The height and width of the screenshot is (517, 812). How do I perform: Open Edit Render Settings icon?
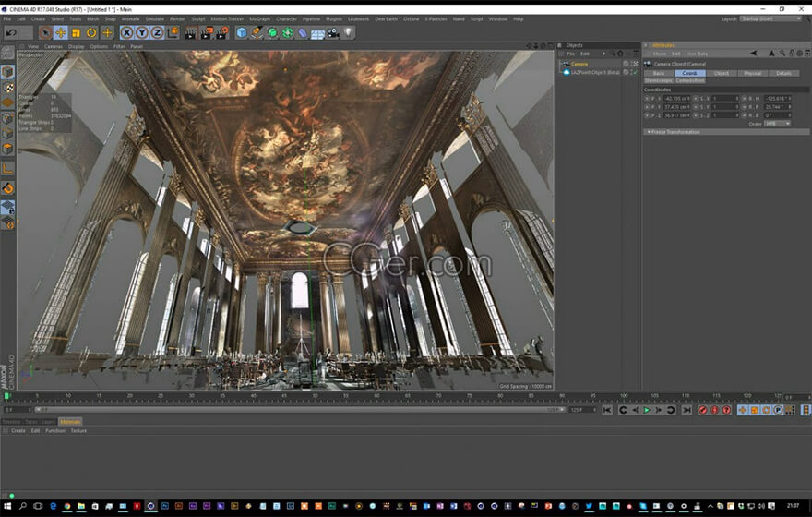[222, 32]
